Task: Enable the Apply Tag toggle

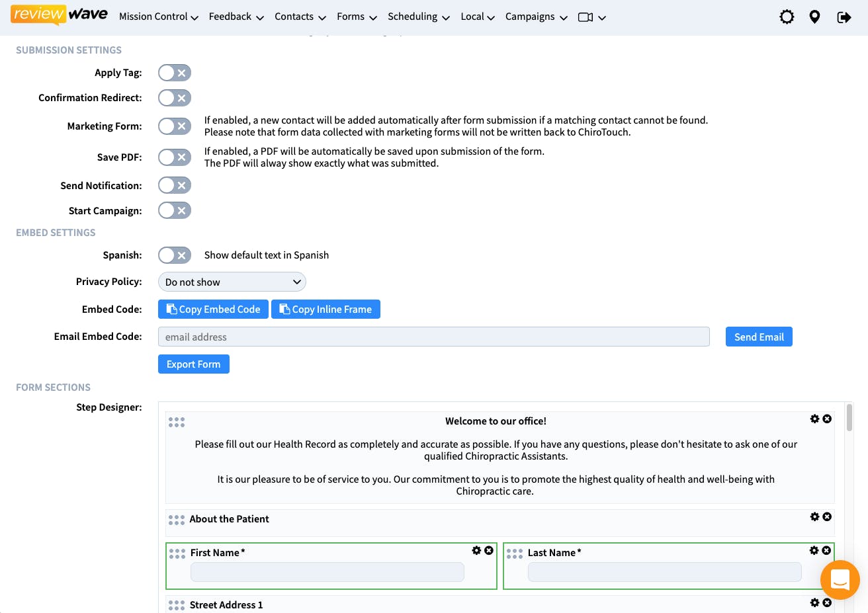Action: (x=175, y=73)
